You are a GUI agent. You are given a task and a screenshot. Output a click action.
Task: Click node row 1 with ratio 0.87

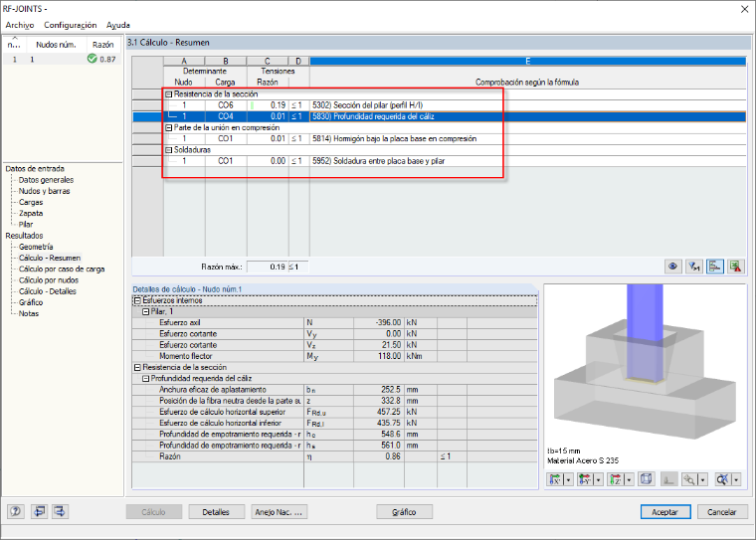click(62, 59)
